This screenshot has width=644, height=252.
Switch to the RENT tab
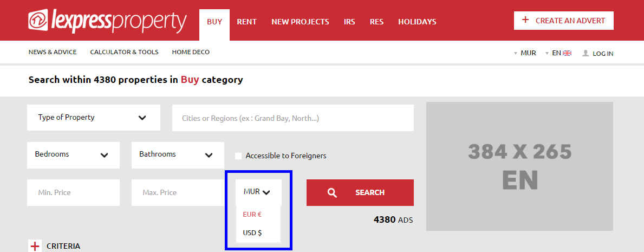[247, 22]
